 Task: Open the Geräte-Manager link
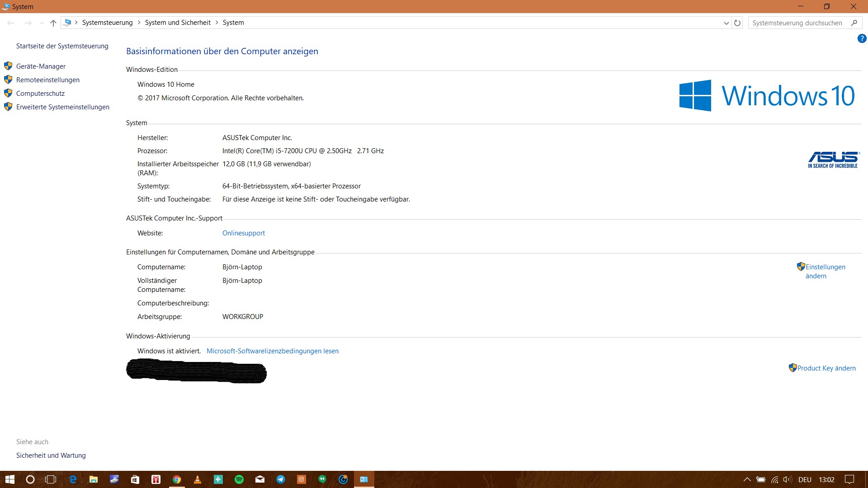(41, 66)
